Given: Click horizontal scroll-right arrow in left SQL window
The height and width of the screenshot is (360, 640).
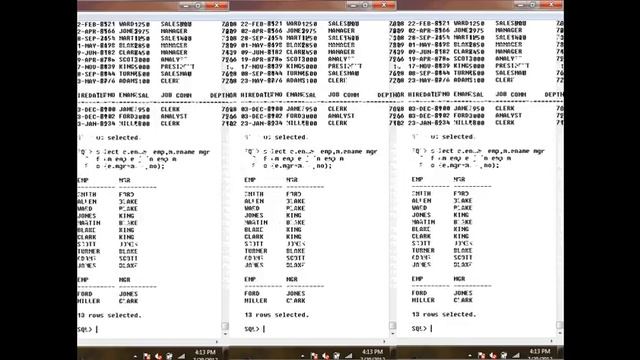Looking at the screenshot, I should (217, 342).
